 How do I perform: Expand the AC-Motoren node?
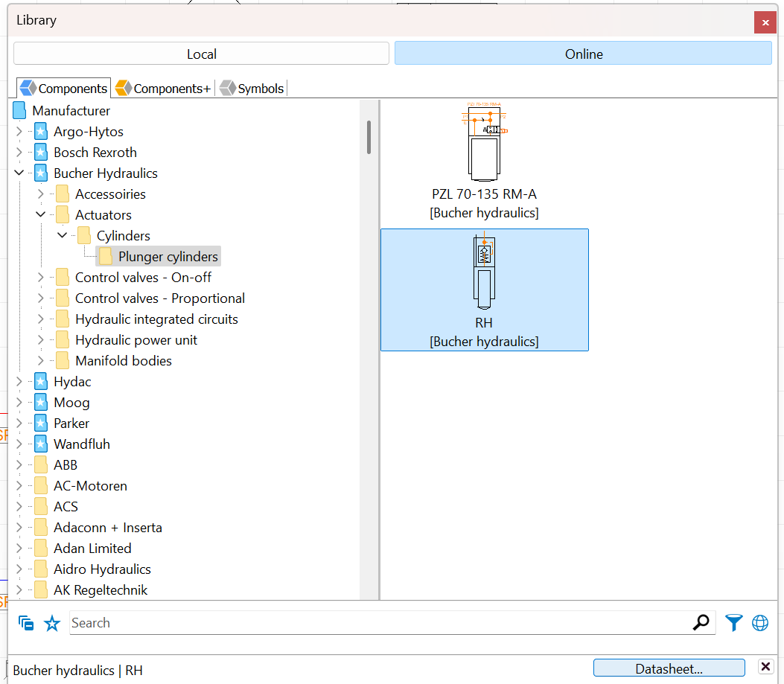pyautogui.click(x=19, y=485)
